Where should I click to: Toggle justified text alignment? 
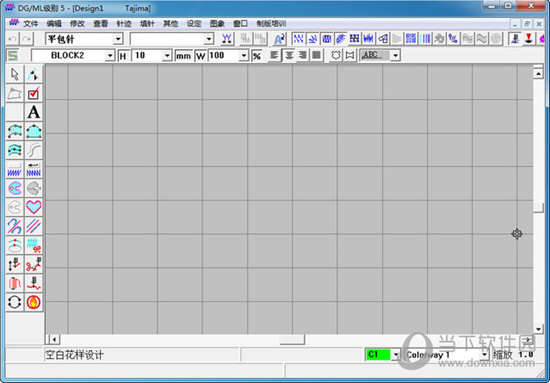point(317,55)
